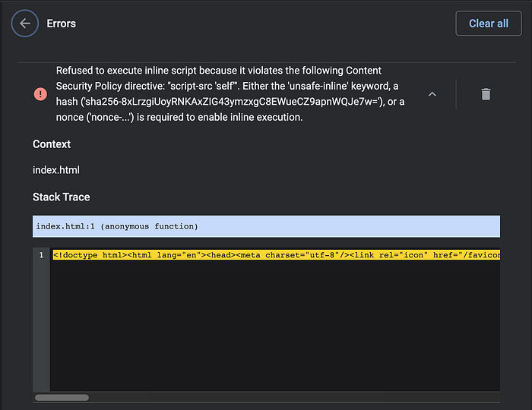Go back using the arrow button
The image size is (532, 410).
click(25, 24)
